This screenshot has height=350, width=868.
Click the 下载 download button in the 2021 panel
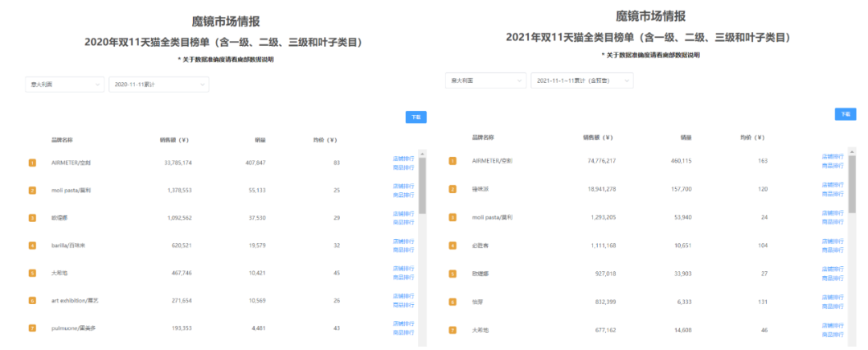845,114
